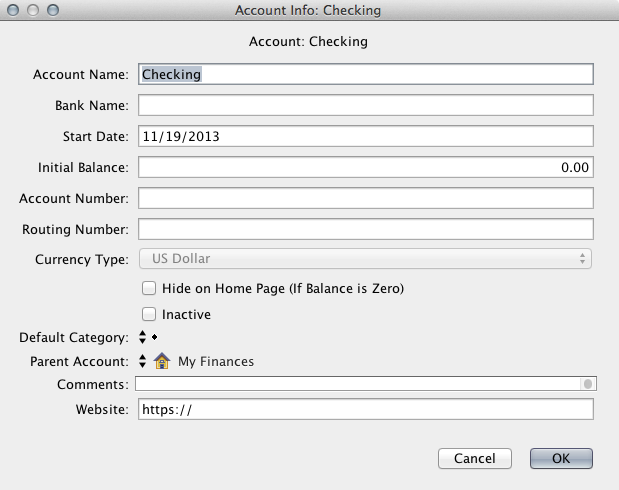Click the Bank Name input field
The width and height of the screenshot is (619, 490).
click(366, 105)
